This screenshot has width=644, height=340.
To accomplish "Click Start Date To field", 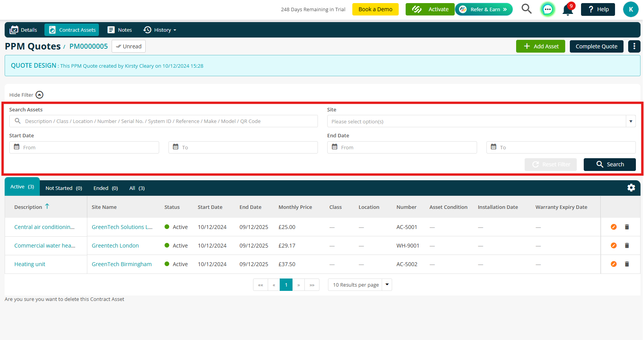I will [x=243, y=147].
